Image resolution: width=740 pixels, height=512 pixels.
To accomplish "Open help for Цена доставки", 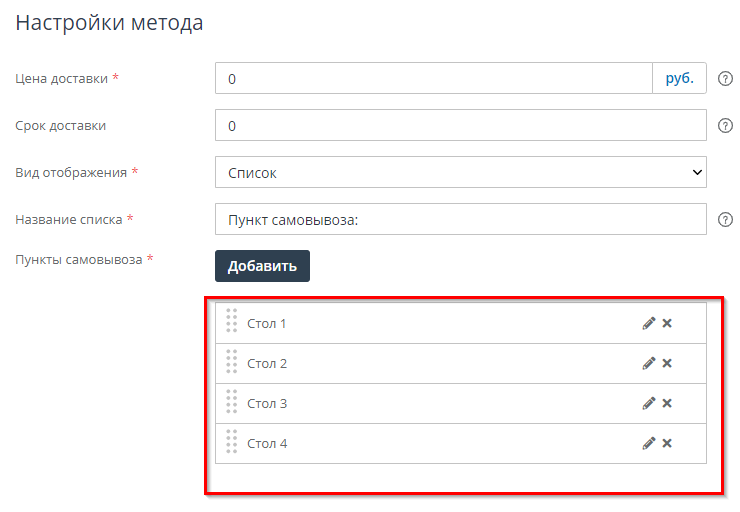I will pyautogui.click(x=726, y=78).
